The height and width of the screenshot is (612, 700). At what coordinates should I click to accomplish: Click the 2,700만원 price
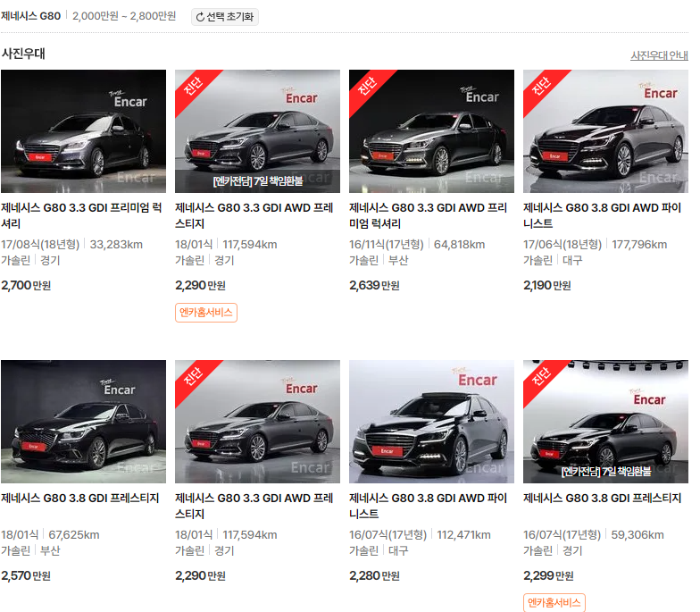[x=26, y=286]
